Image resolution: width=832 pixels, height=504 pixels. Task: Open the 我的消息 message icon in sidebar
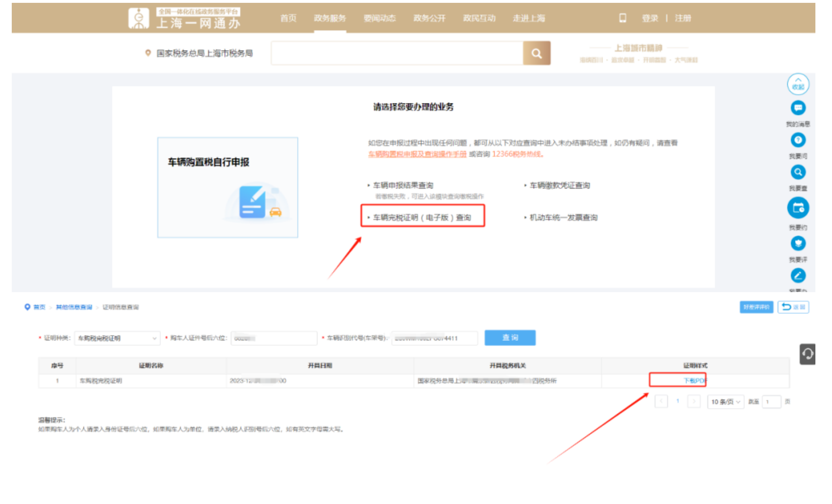(797, 108)
